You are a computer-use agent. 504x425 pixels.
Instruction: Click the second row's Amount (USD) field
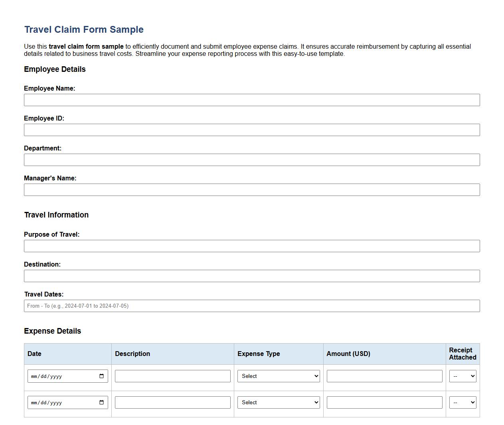coord(384,402)
